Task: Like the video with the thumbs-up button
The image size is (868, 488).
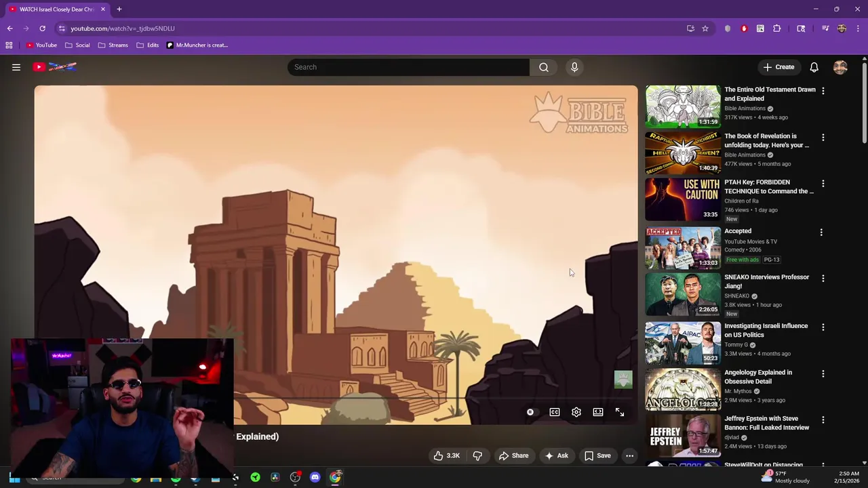Action: 446,455
